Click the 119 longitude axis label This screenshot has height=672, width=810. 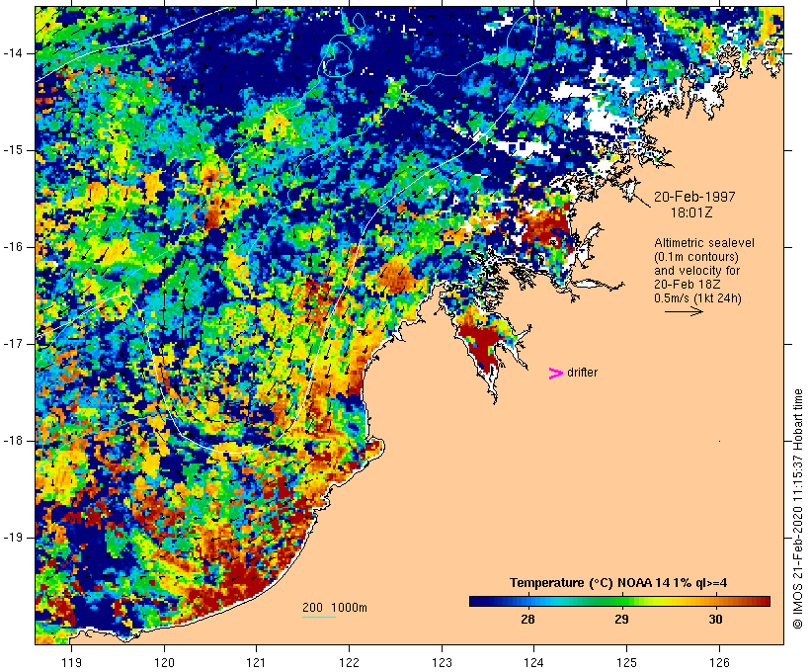pyautogui.click(x=72, y=662)
